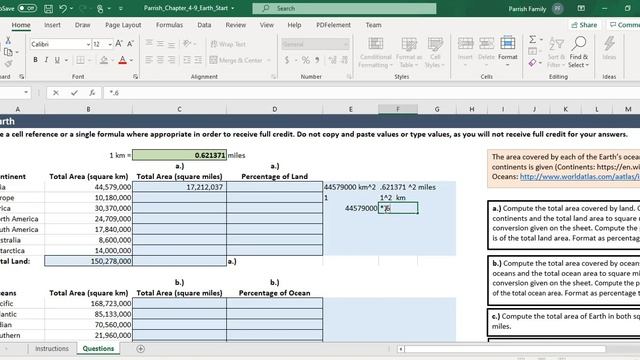The image size is (640, 360).
Task: Cancel the formula bar entry X
Action: [x=56, y=93]
